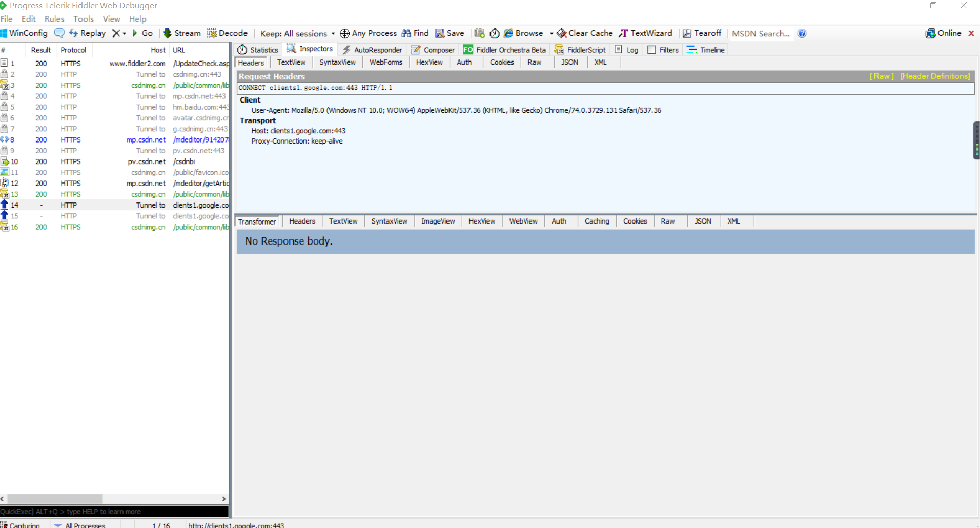Open the Log tab
Image resolution: width=980 pixels, height=528 pixels.
point(626,50)
